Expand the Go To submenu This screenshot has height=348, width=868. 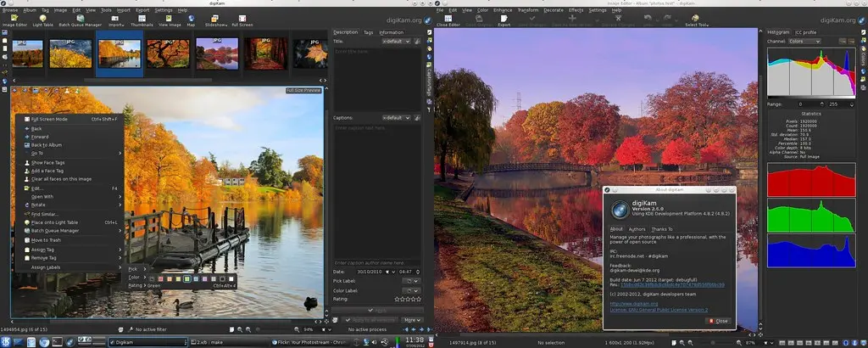[x=70, y=153]
